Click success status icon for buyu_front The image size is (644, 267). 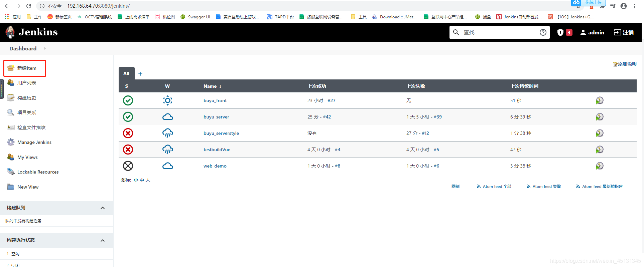(128, 100)
